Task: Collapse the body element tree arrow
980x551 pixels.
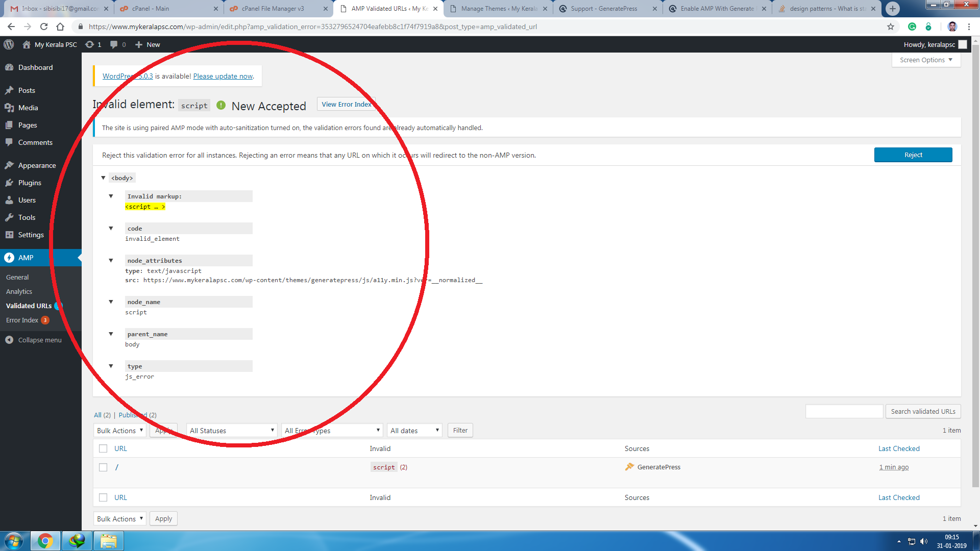Action: coord(103,178)
